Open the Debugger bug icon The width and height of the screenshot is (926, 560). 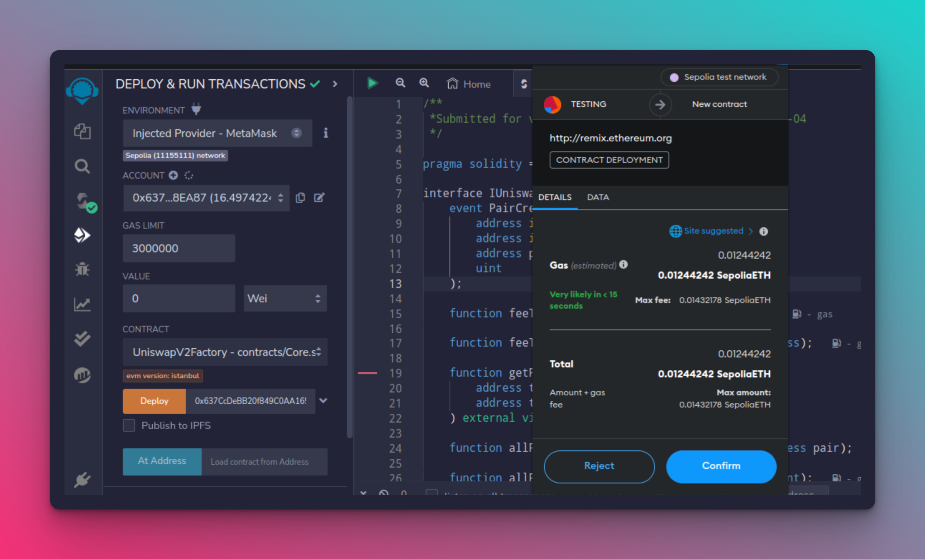tap(82, 269)
